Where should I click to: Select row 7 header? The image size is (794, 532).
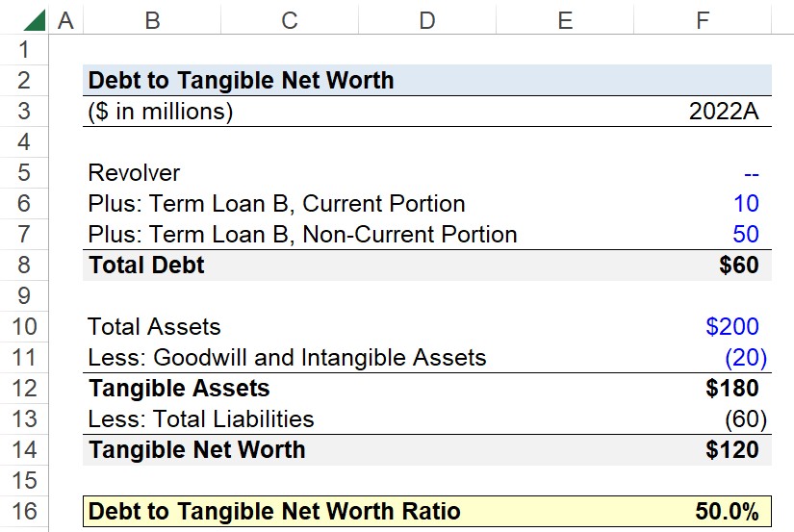click(24, 235)
